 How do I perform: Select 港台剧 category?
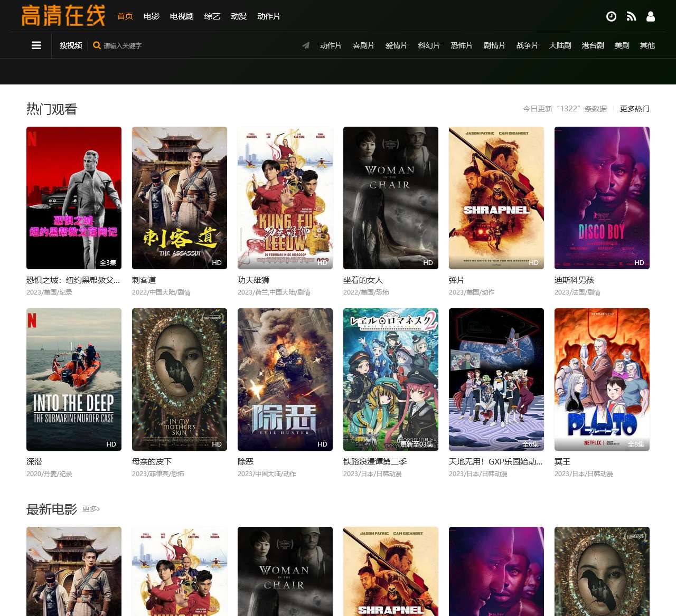pos(593,45)
